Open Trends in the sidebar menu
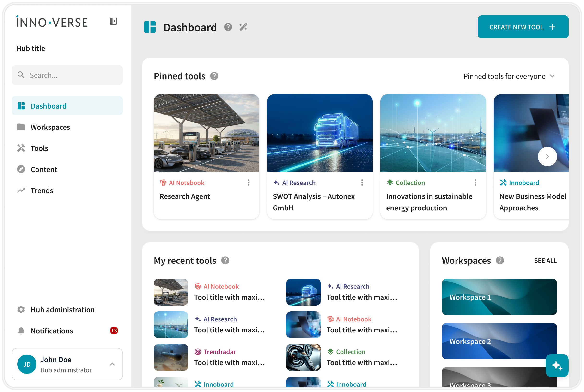Screen dimensions: 584x392 point(42,190)
